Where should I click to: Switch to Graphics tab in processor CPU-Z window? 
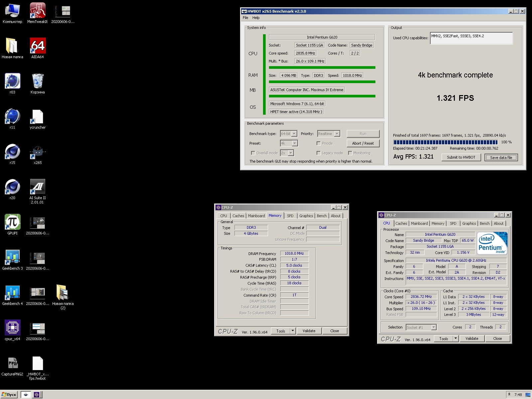pos(469,223)
